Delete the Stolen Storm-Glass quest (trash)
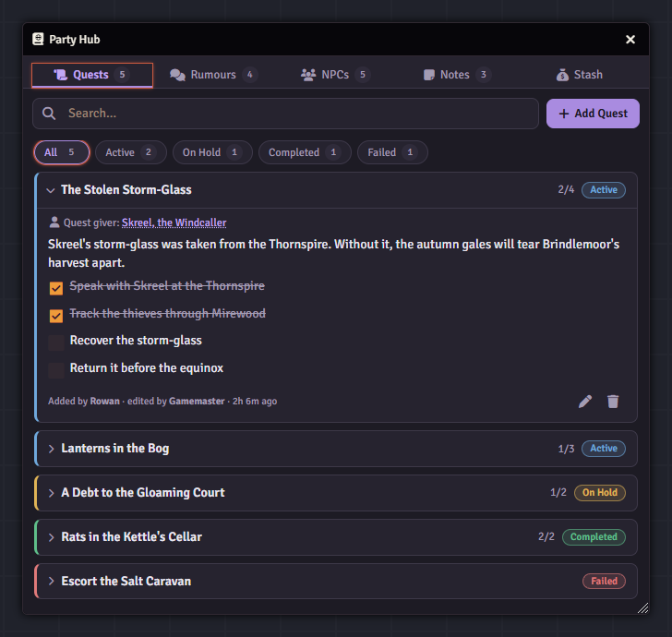 pyautogui.click(x=613, y=402)
